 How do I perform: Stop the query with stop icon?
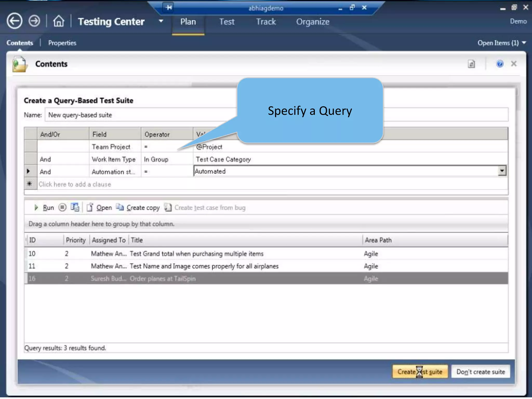62,207
